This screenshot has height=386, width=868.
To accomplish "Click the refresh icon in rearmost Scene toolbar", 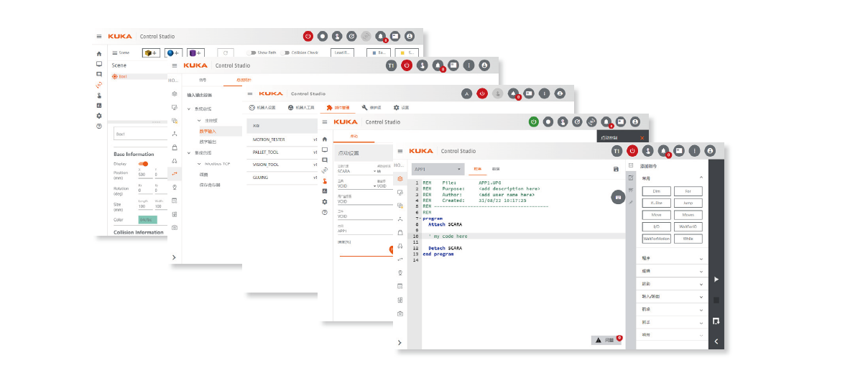I will pos(226,52).
